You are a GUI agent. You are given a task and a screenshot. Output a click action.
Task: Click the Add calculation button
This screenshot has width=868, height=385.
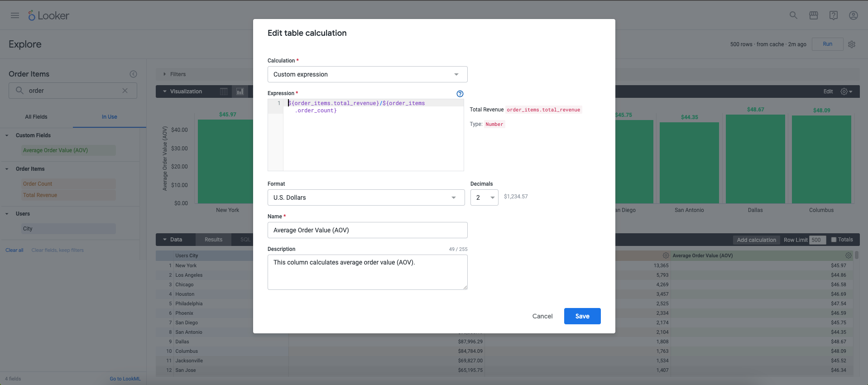pyautogui.click(x=756, y=240)
